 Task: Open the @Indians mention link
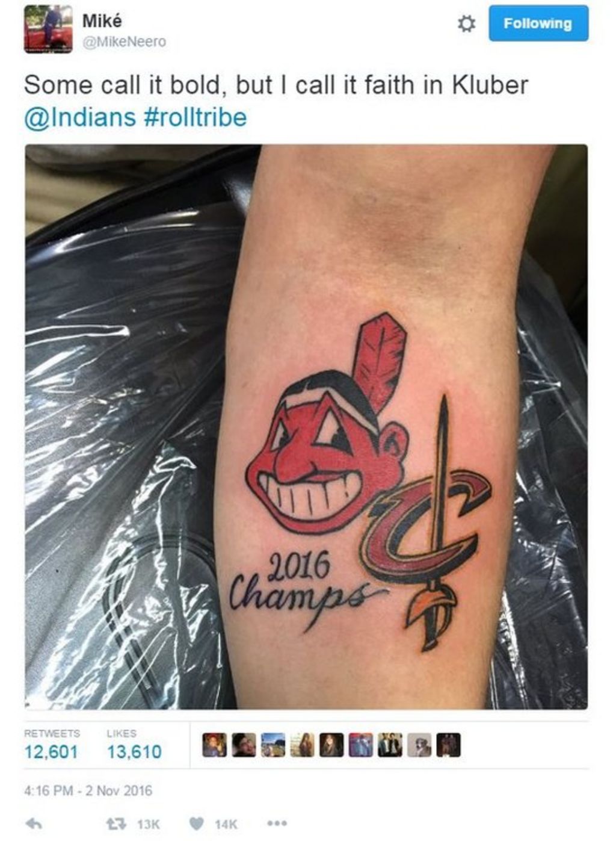(x=80, y=117)
